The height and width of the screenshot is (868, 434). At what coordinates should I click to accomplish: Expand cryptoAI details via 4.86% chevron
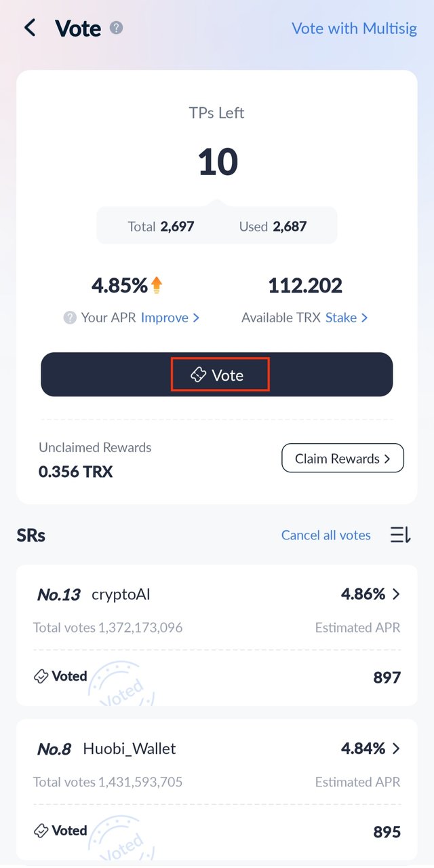pos(396,594)
